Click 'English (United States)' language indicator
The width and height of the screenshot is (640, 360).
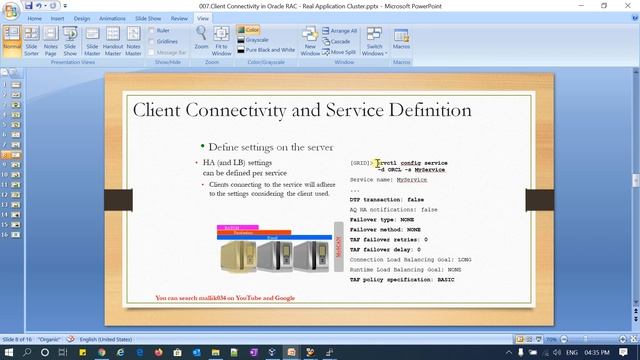pyautogui.click(x=106, y=339)
